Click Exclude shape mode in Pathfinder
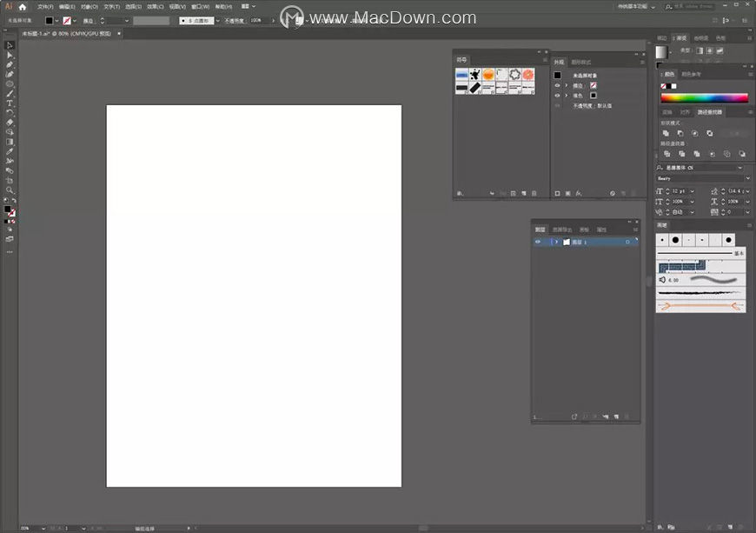This screenshot has width=756, height=533. (x=710, y=133)
